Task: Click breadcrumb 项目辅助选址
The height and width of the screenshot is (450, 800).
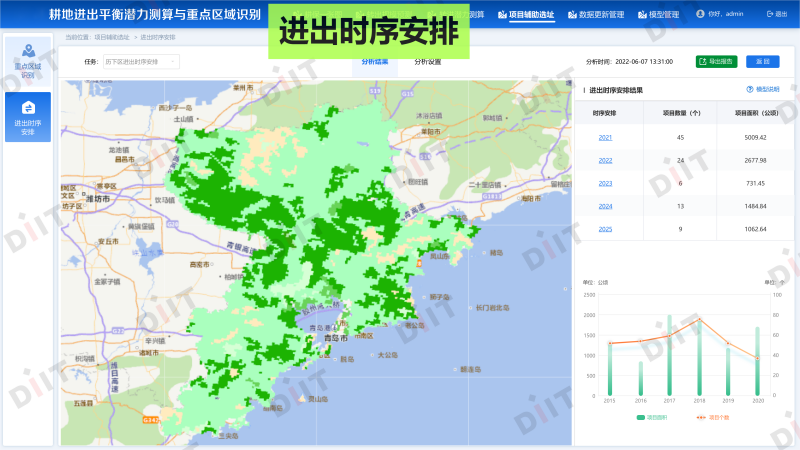Action: tap(112, 37)
